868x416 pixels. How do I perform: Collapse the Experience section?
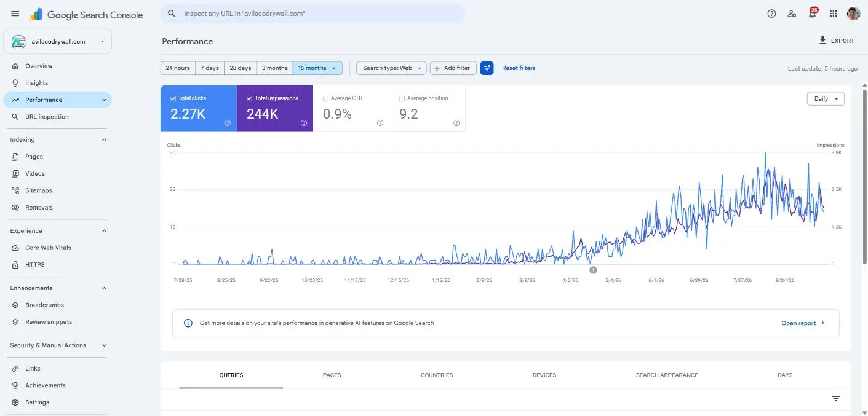103,231
